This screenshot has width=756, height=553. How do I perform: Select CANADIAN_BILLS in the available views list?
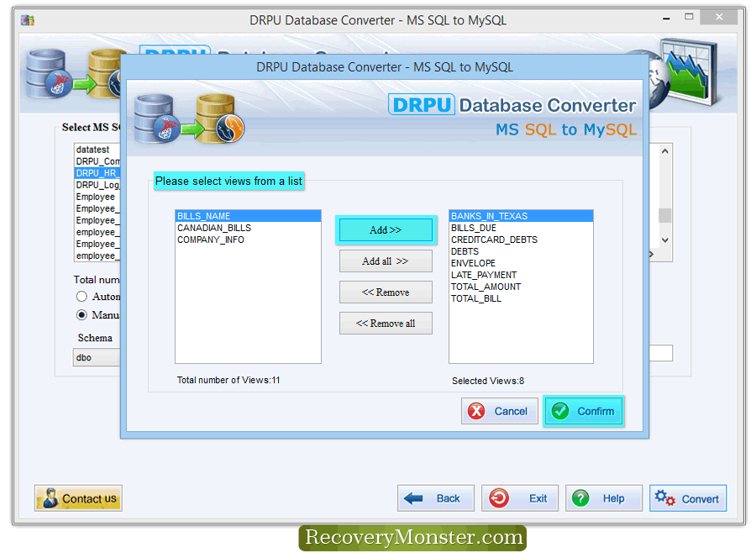(x=248, y=228)
